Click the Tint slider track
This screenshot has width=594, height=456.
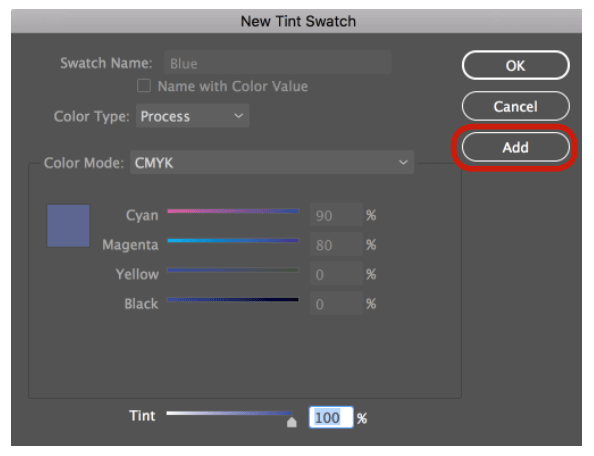[230, 413]
